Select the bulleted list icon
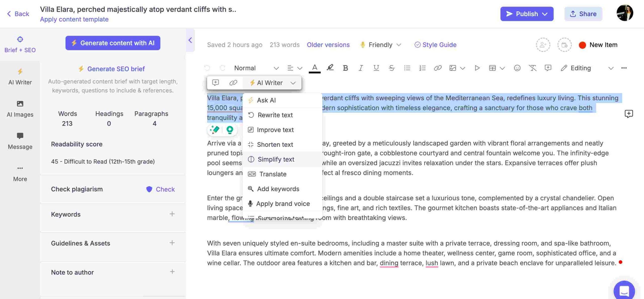The height and width of the screenshot is (299, 644). point(407,68)
